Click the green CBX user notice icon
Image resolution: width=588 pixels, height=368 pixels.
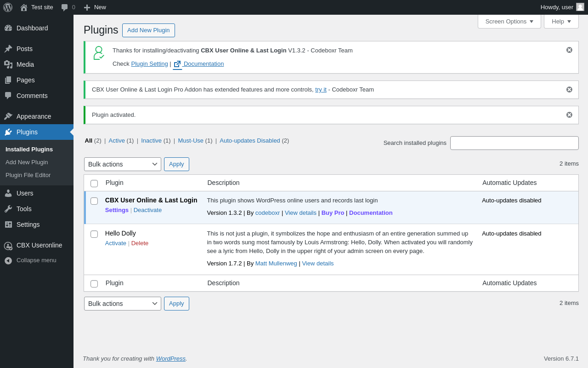[99, 53]
